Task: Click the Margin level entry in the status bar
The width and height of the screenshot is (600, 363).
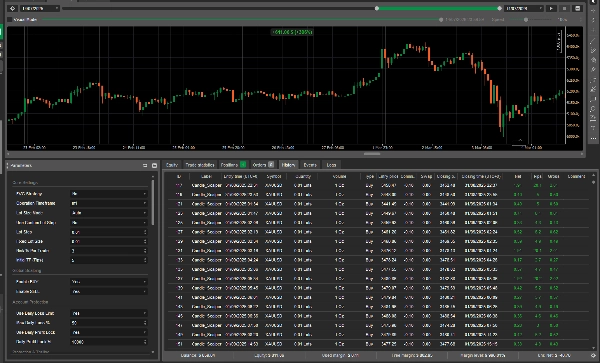Action: [483, 356]
